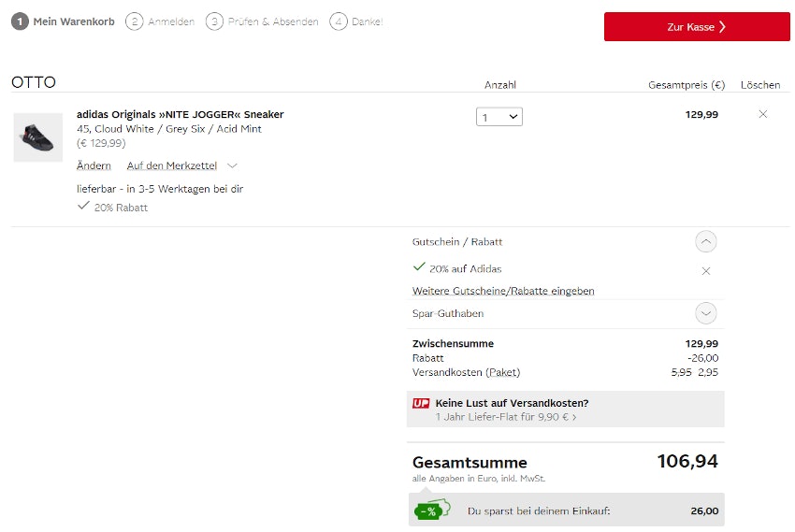This screenshot has width=795, height=532.
Task: Click the Paket shipping info link
Action: (x=503, y=372)
